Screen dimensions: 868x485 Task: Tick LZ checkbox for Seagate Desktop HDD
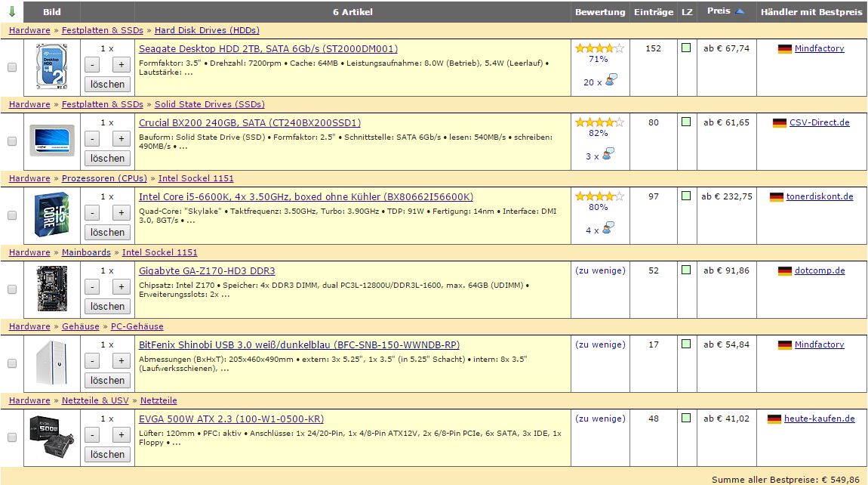686,48
